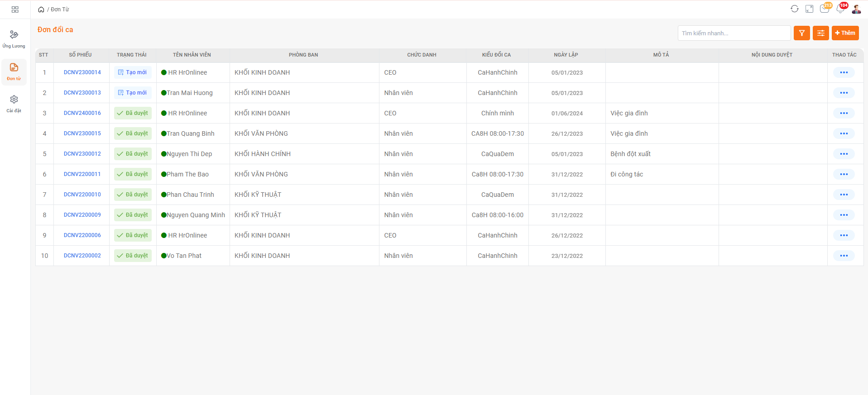Click the refresh icon in top bar
The height and width of the screenshot is (395, 868).
(794, 9)
